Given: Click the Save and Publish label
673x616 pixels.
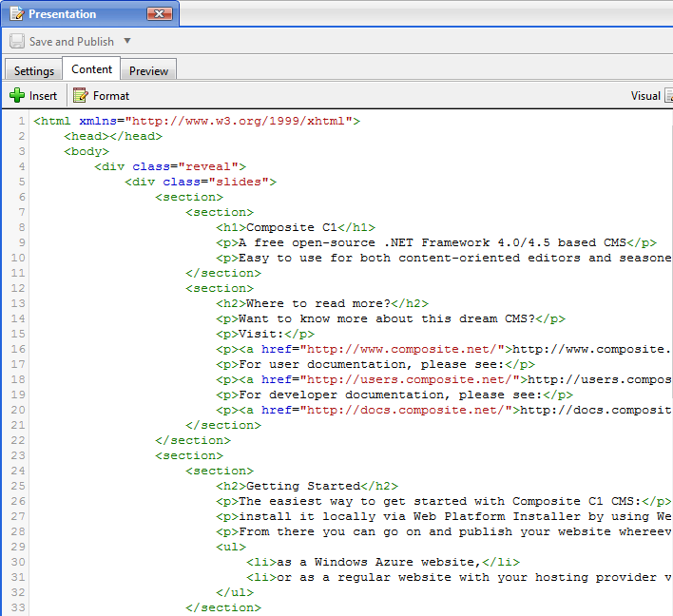Looking at the screenshot, I should click(71, 42).
